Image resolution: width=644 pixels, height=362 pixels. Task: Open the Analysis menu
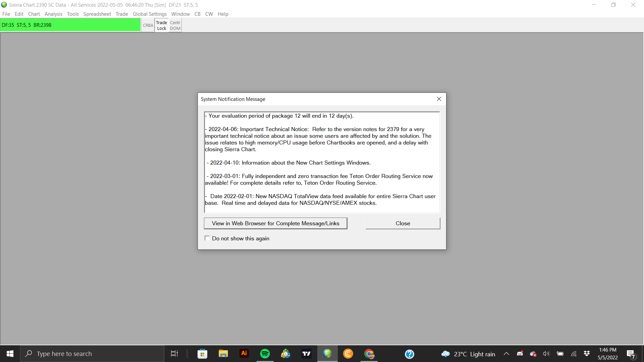[x=53, y=14]
